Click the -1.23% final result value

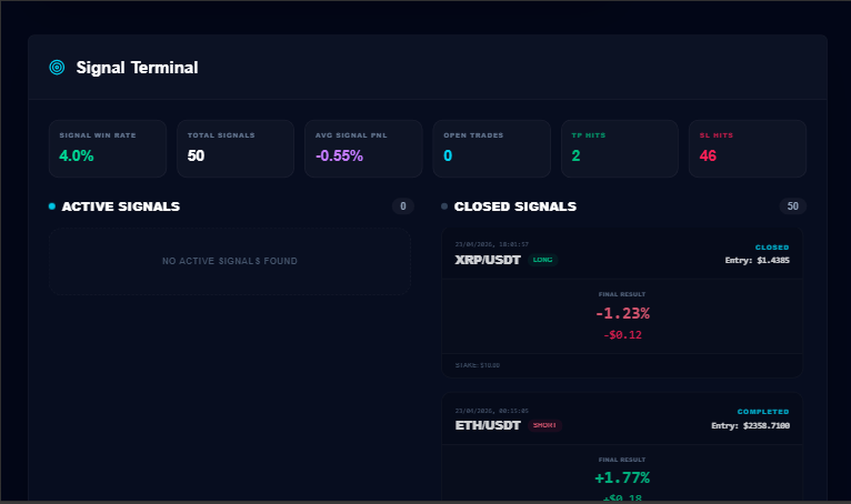pos(622,313)
